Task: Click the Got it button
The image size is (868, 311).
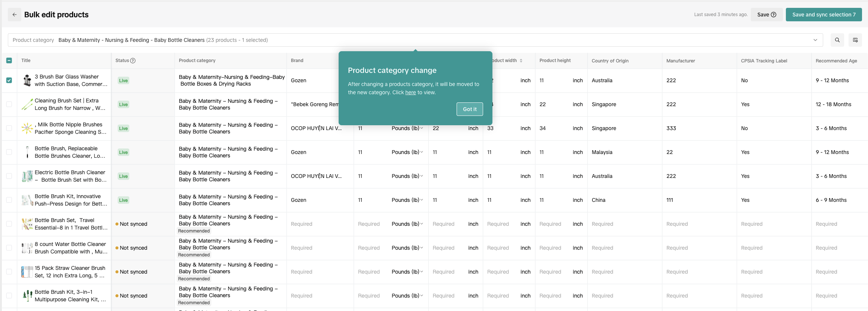Action: (469, 109)
